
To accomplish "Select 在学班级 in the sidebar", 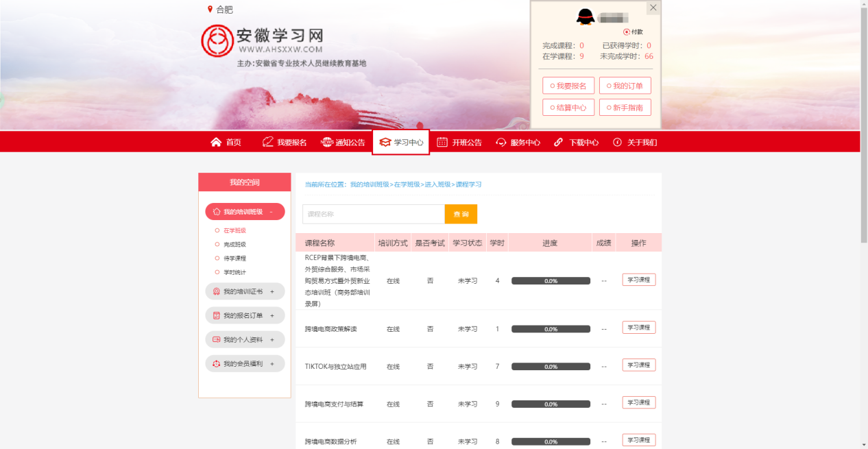I will click(234, 231).
